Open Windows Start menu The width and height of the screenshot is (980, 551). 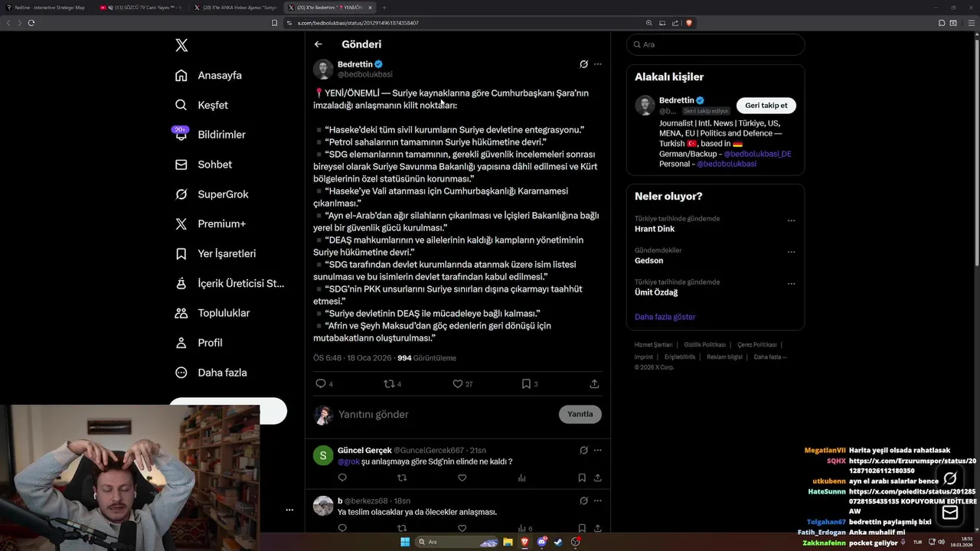pos(405,542)
